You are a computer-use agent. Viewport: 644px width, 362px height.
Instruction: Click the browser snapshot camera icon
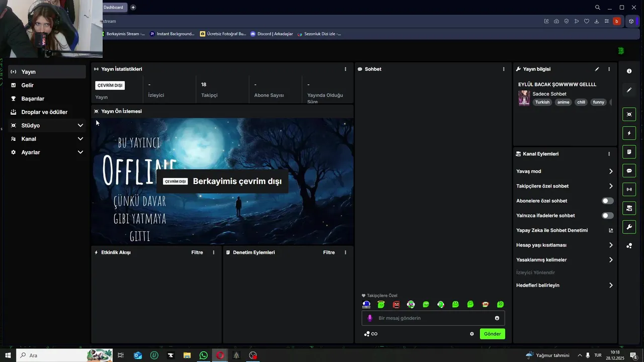pyautogui.click(x=556, y=21)
